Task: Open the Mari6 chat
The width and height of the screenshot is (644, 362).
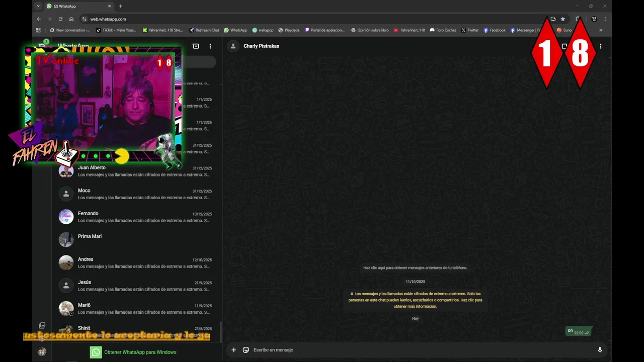Action: point(136,308)
